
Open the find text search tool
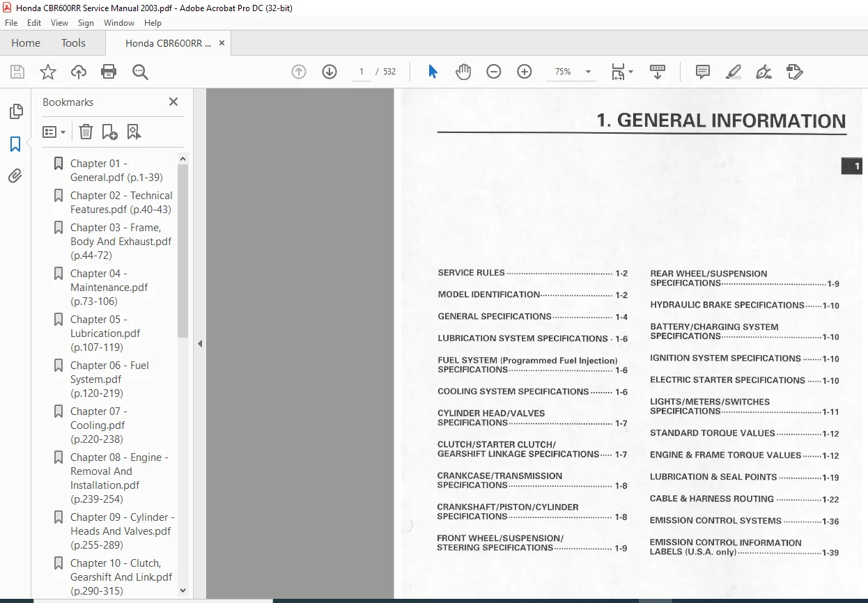click(x=140, y=72)
